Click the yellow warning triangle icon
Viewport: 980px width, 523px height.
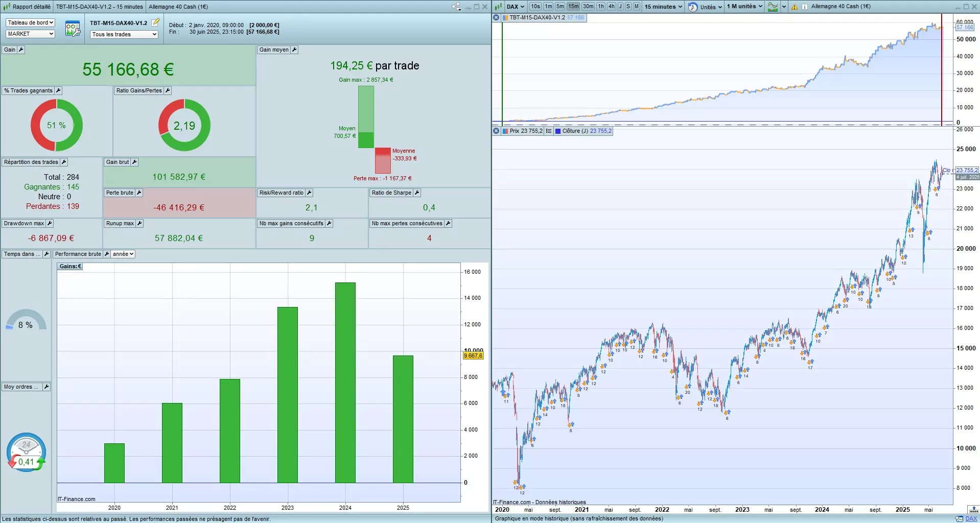click(795, 7)
